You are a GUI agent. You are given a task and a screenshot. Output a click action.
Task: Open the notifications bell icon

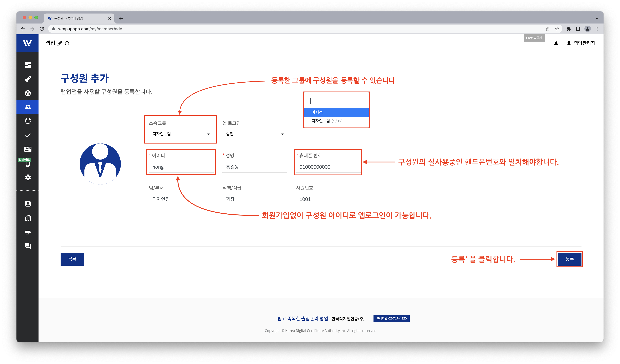click(x=556, y=43)
